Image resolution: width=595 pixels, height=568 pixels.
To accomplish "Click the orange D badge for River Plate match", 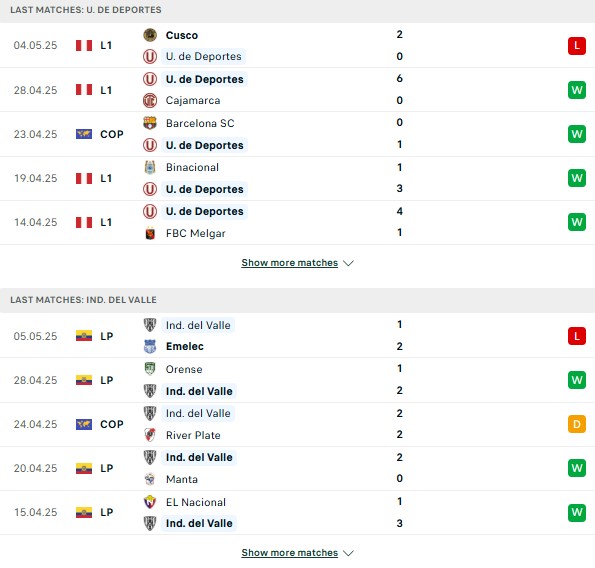I will 577,424.
